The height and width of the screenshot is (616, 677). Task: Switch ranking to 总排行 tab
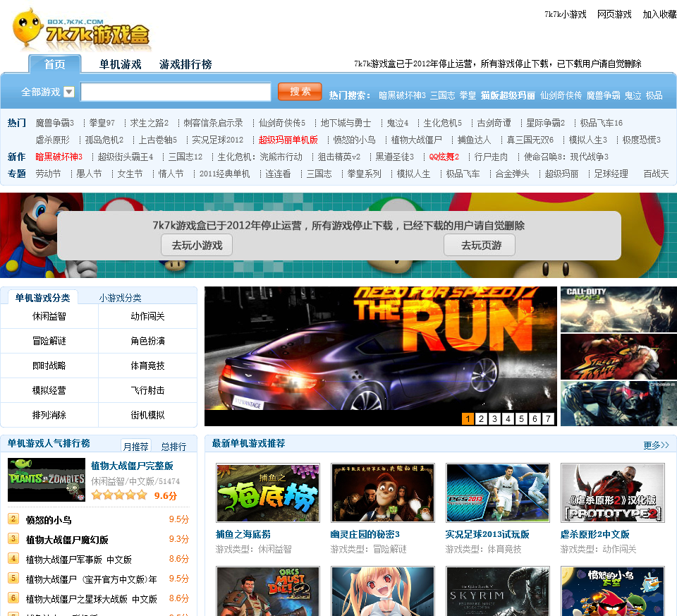(x=173, y=446)
